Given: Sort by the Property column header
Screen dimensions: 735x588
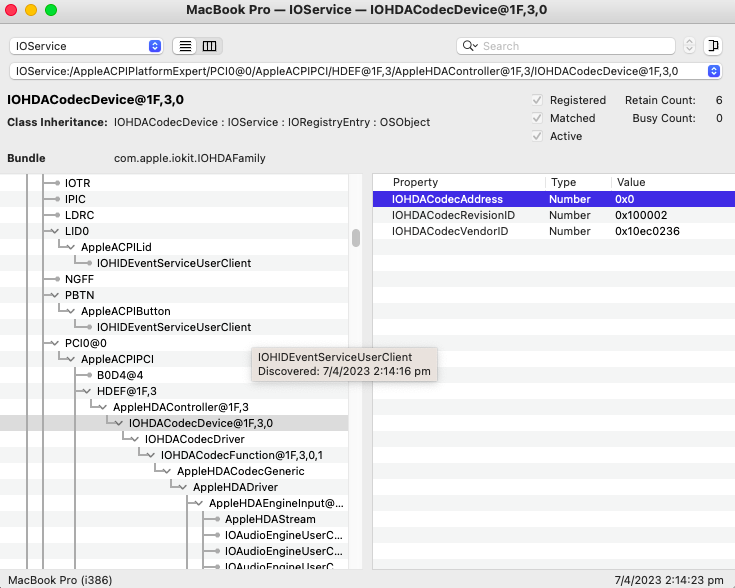Looking at the screenshot, I should 459,182.
